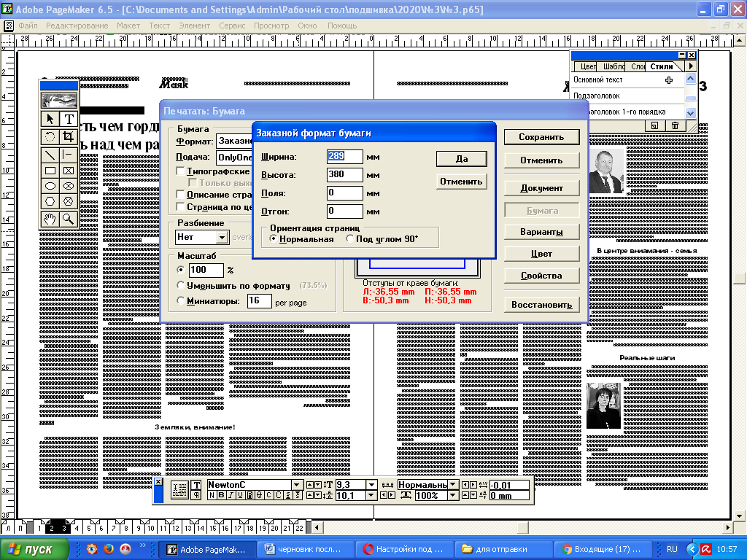The image size is (747, 560).
Task: Toggle the Типографские checkbox
Action: tap(181, 171)
